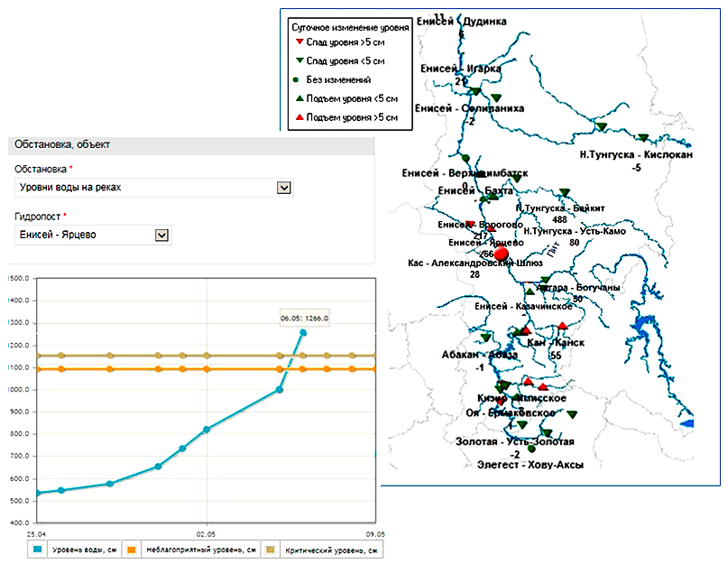Viewport: 728px width, 564px height.
Task: Click the large red Енисей - Ярцево marker
Action: click(x=502, y=254)
